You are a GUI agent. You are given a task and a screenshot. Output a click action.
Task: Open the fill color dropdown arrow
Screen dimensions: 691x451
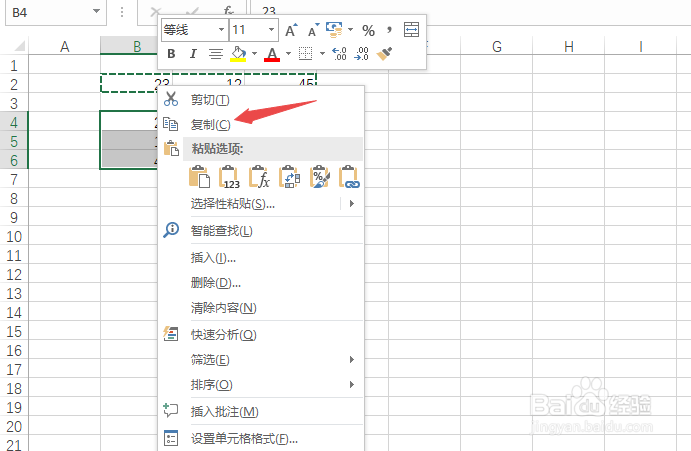(x=254, y=54)
